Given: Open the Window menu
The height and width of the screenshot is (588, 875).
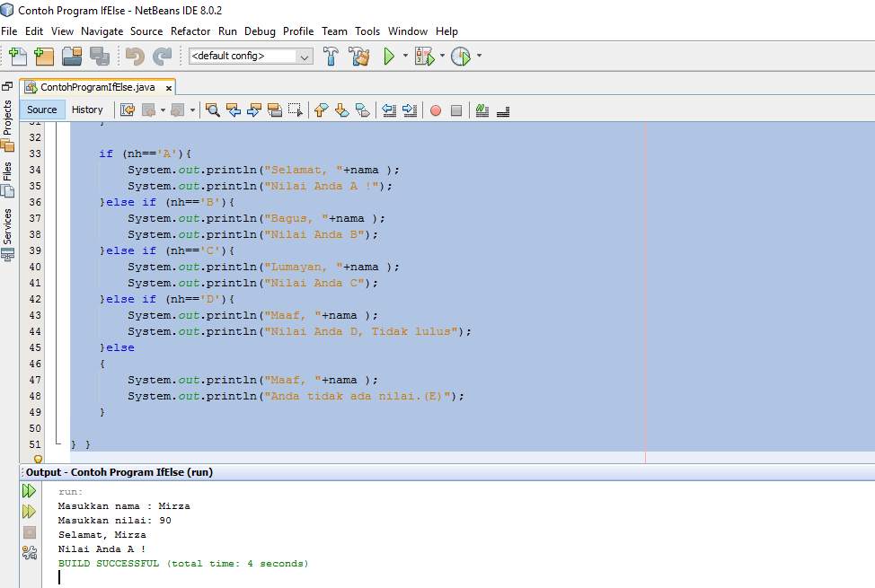Looking at the screenshot, I should click(407, 31).
